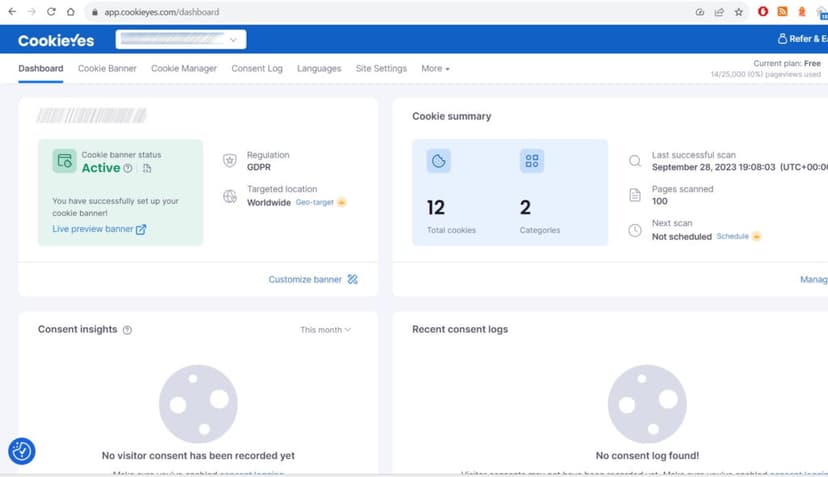This screenshot has height=477, width=828.
Task: Click the Total cookies cookie icon
Action: pyautogui.click(x=438, y=161)
